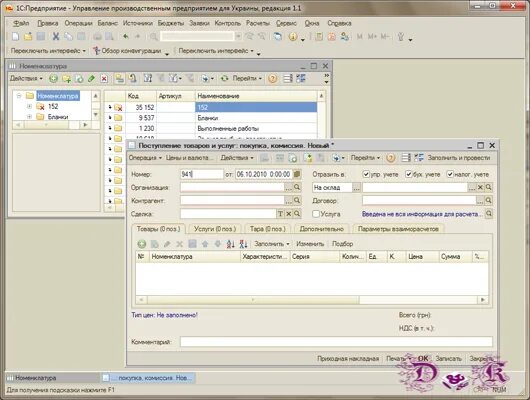530x400 pixels.
Task: Open Операция dropdown in document window
Action: (145, 158)
